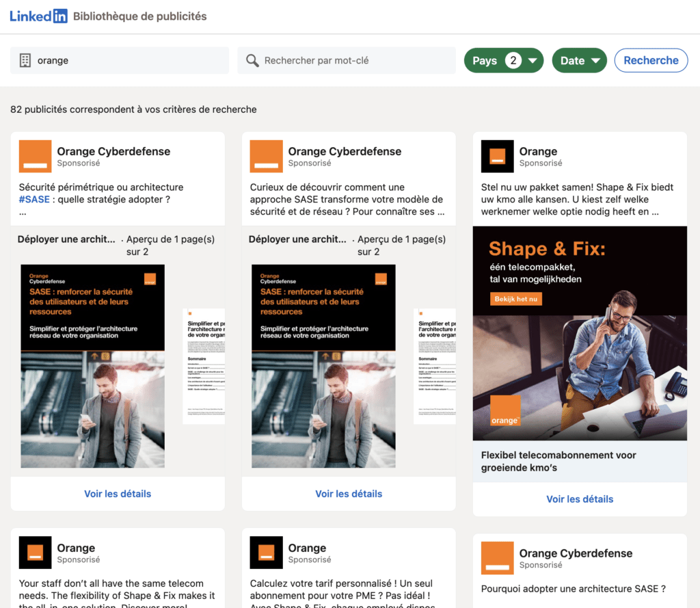Click the building icon in the company field

click(25, 60)
